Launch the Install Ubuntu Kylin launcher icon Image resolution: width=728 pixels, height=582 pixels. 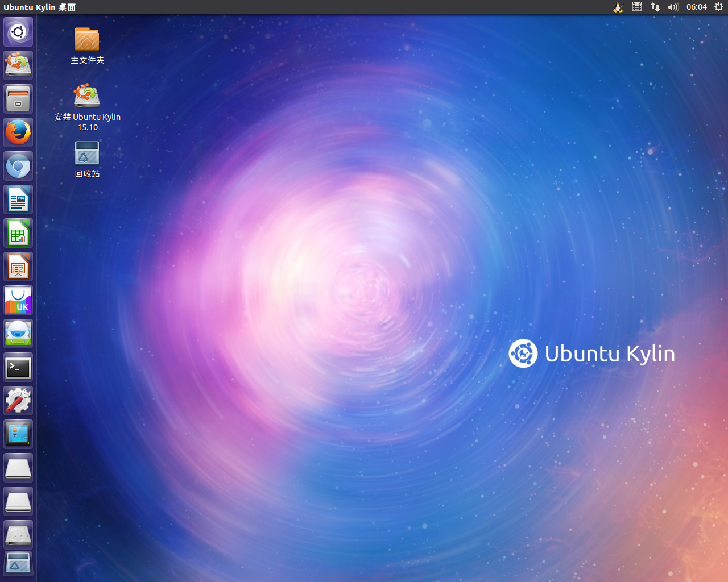(18, 65)
